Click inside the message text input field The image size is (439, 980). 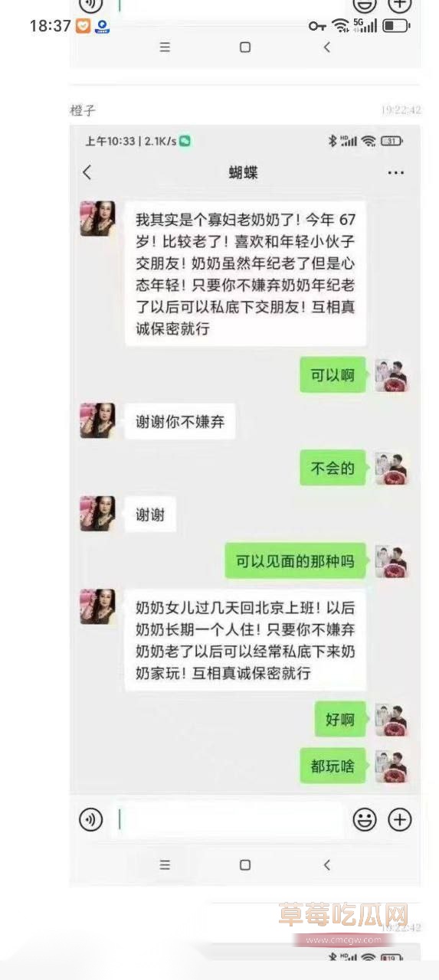click(228, 820)
